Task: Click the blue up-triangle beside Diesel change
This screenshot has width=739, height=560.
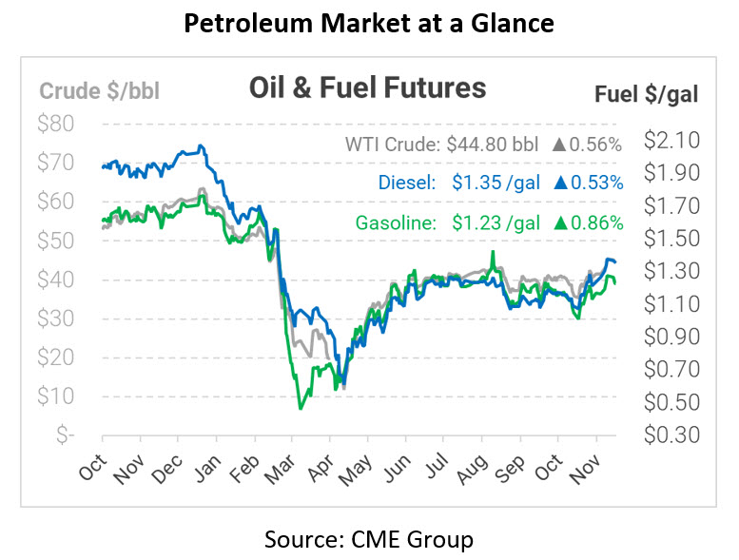Action: [x=560, y=183]
